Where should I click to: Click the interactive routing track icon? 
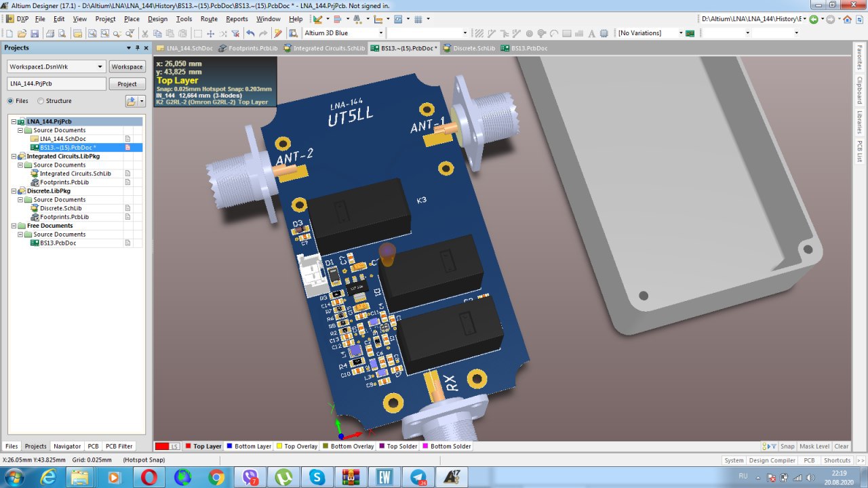click(x=491, y=33)
